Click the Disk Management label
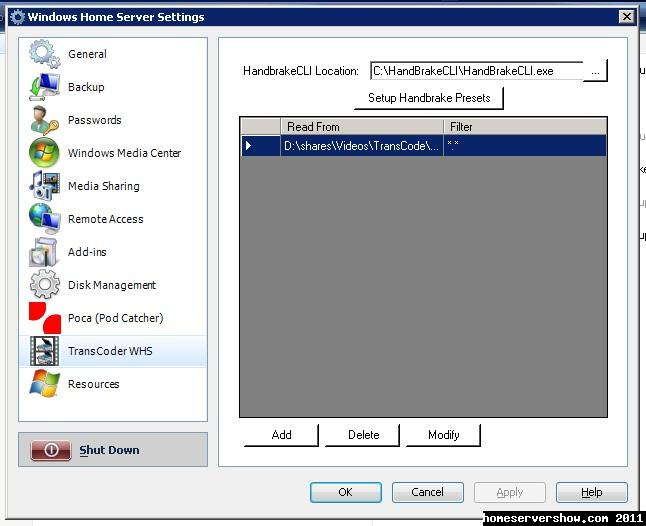The width and height of the screenshot is (646, 526). coord(112,285)
